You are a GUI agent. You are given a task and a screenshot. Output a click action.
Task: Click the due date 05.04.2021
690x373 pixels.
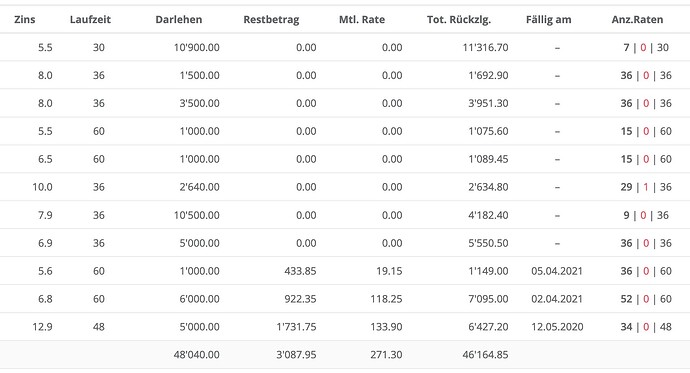[x=557, y=271]
